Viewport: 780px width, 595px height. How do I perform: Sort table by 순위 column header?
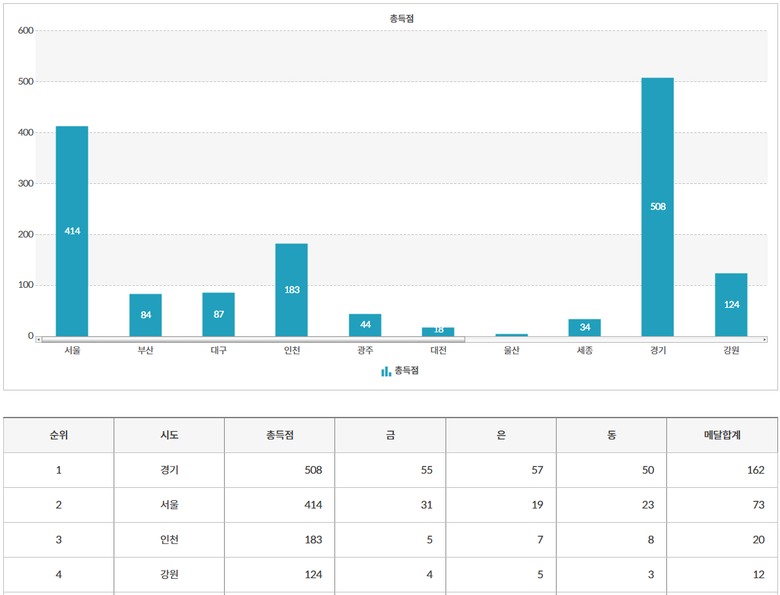[x=58, y=436]
